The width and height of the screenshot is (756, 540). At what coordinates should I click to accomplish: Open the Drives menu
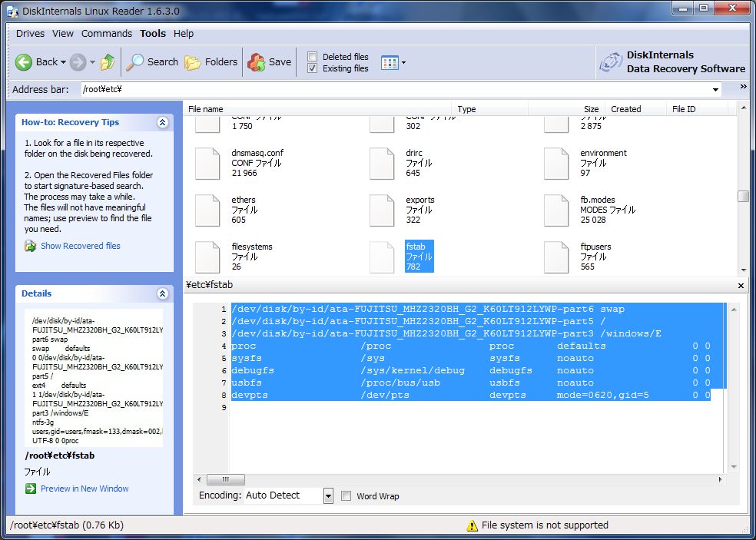point(30,34)
